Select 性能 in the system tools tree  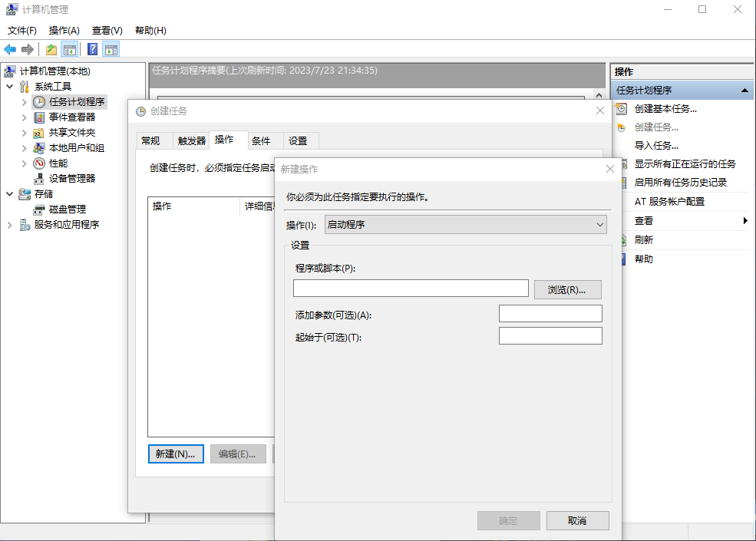pyautogui.click(x=58, y=163)
